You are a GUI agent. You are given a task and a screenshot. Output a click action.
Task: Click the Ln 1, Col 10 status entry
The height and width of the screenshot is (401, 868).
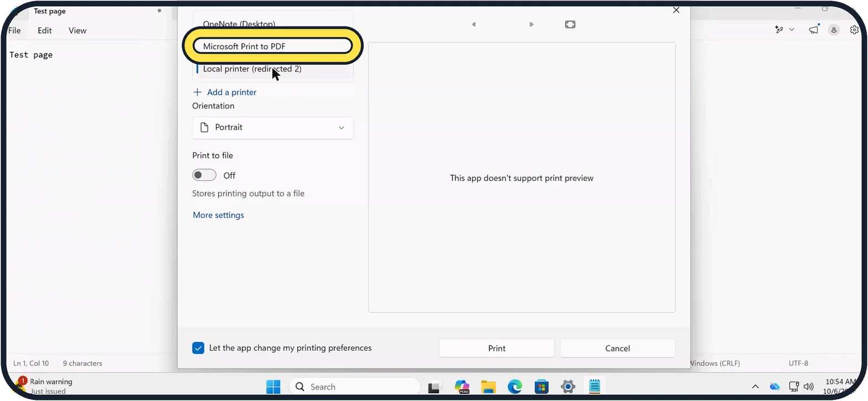(31, 363)
